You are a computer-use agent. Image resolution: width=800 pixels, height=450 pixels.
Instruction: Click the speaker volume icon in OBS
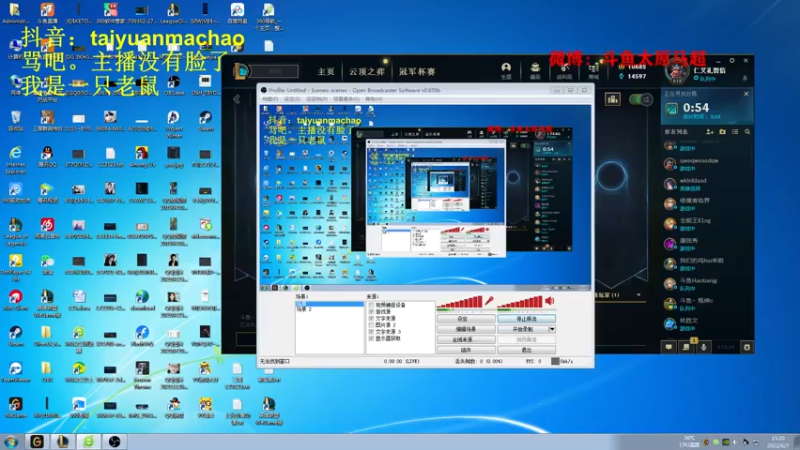pos(549,301)
